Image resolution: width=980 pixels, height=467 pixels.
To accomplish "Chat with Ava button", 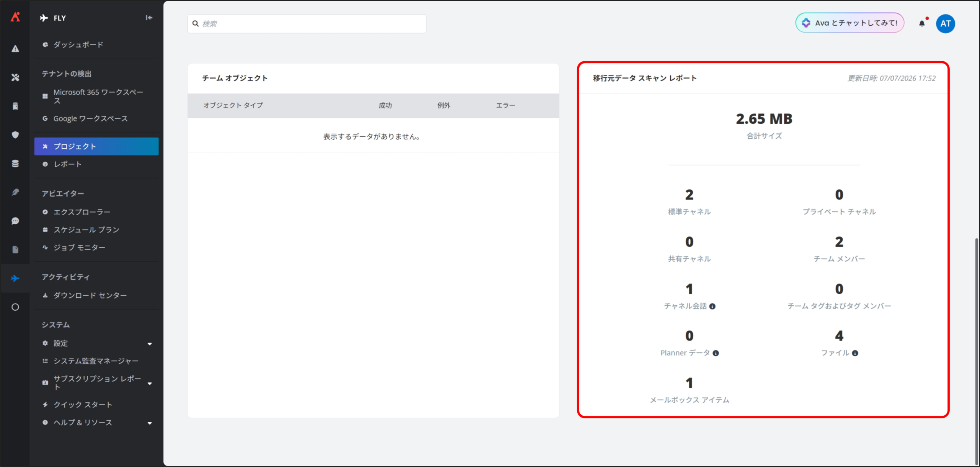I will (849, 23).
